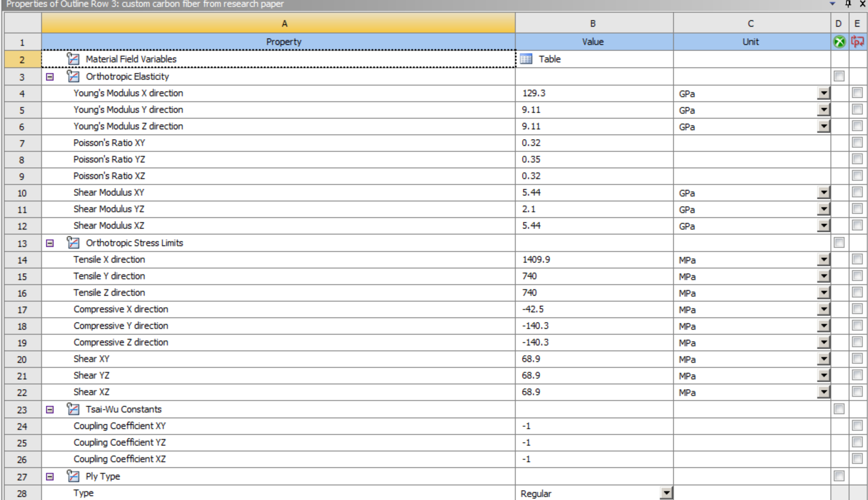Select the 'Shear Modulus XY' property label
Screen dimensions: 868x500
[x=109, y=192]
